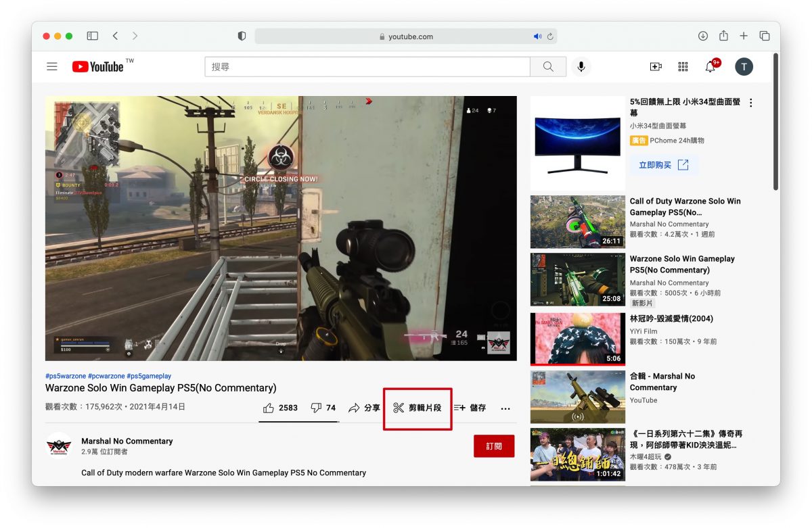Open account avatar 'T' menu

744,66
